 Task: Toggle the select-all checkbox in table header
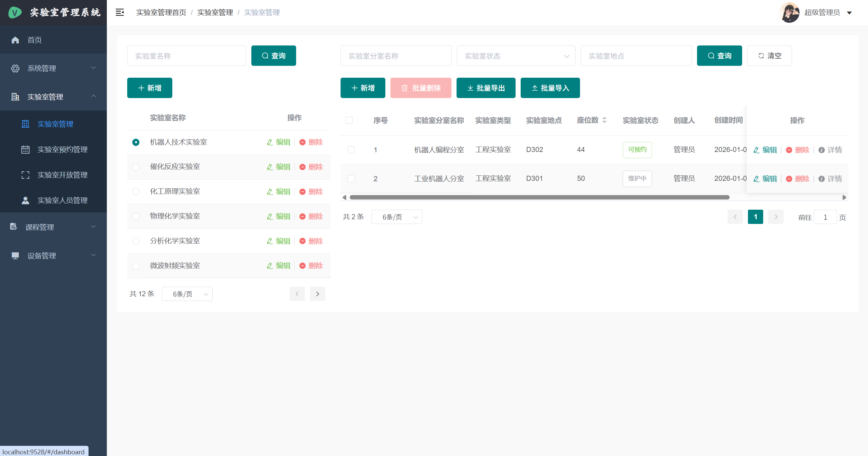[x=349, y=120]
